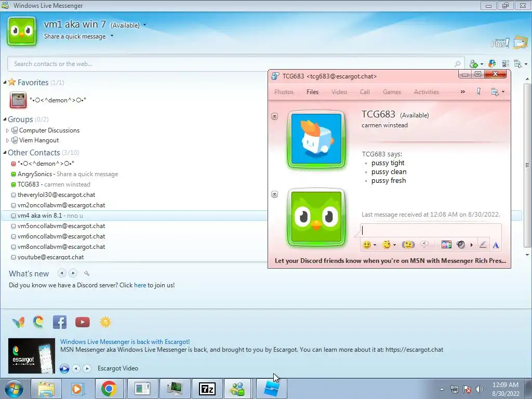Click the exclamation mark icon in chat
The image size is (532, 399).
(478, 91)
